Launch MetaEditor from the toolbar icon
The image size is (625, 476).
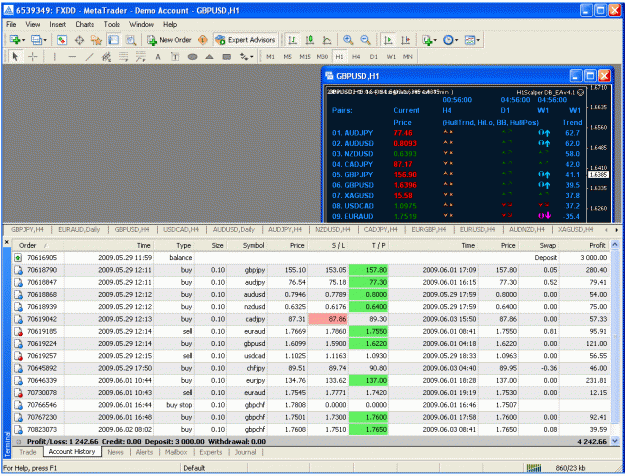point(203,40)
